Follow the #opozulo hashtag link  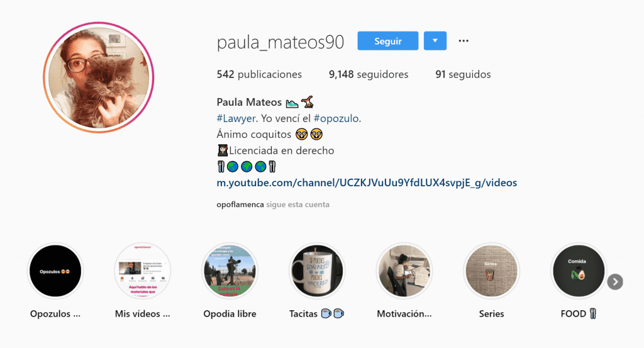pos(336,118)
